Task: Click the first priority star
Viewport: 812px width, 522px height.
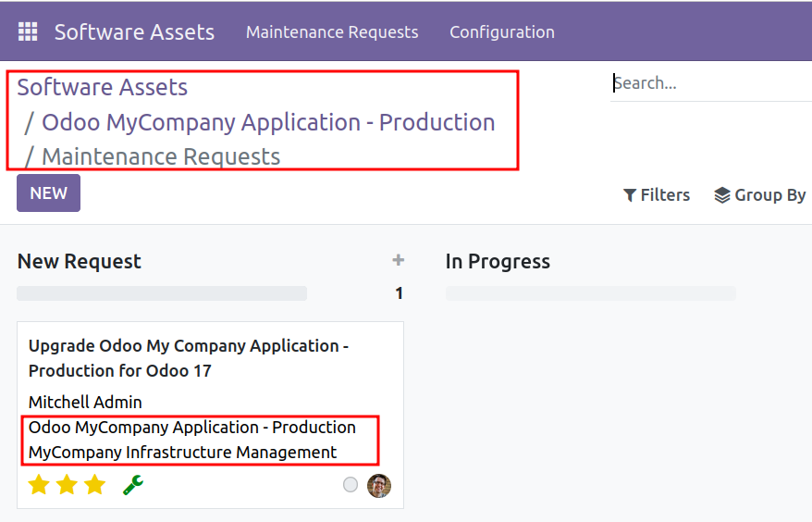Action: point(39,485)
